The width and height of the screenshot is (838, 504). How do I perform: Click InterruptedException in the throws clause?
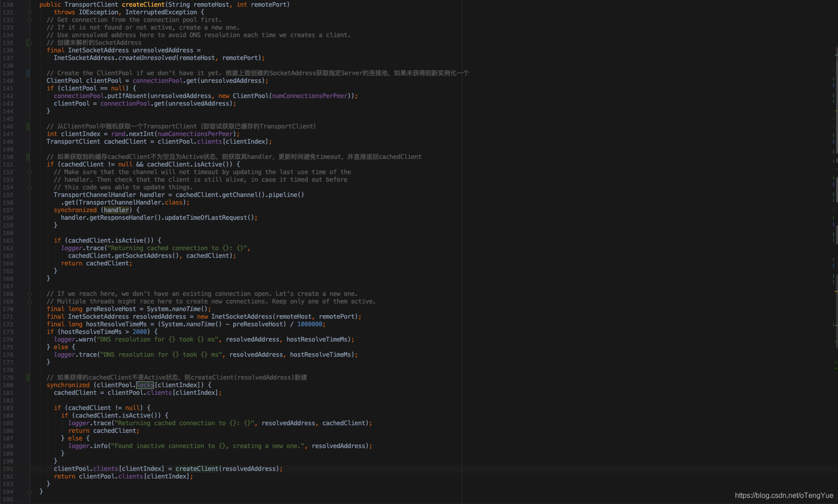161,12
